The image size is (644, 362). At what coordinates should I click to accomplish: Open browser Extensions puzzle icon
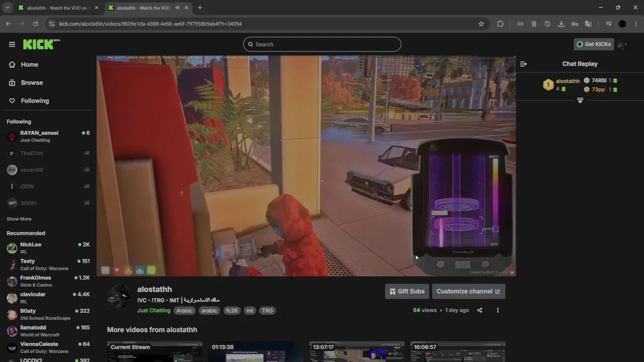[x=500, y=24]
